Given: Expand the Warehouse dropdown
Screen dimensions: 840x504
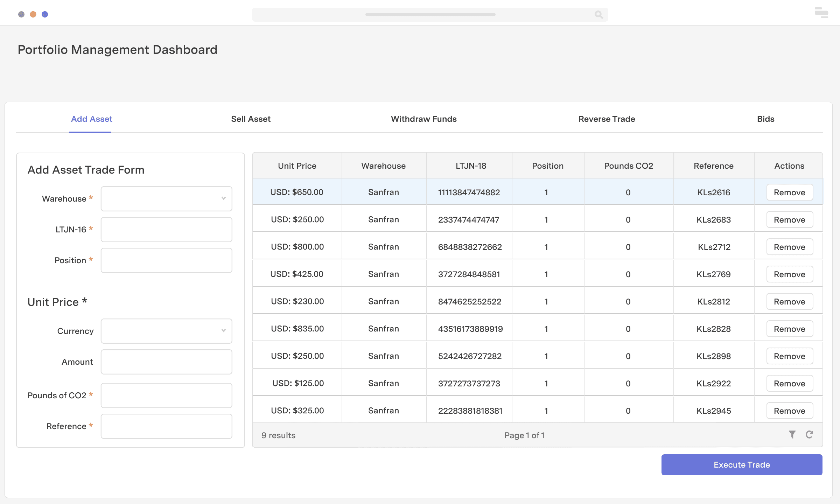Looking at the screenshot, I should (x=167, y=199).
